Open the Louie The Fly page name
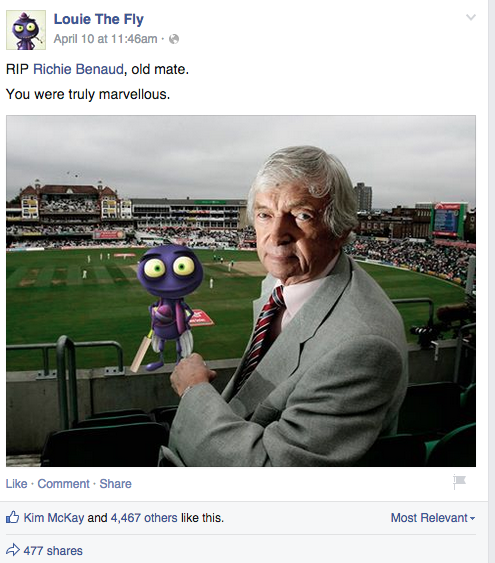 99,19
